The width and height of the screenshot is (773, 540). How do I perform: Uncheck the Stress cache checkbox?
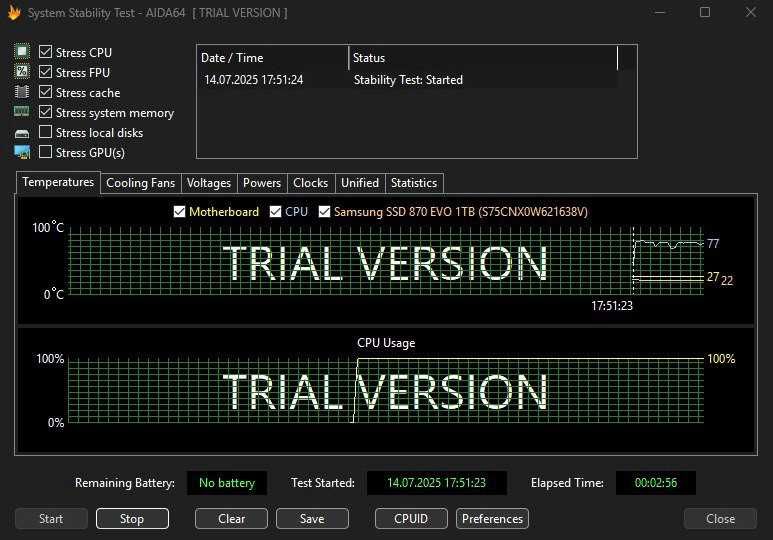(45, 92)
